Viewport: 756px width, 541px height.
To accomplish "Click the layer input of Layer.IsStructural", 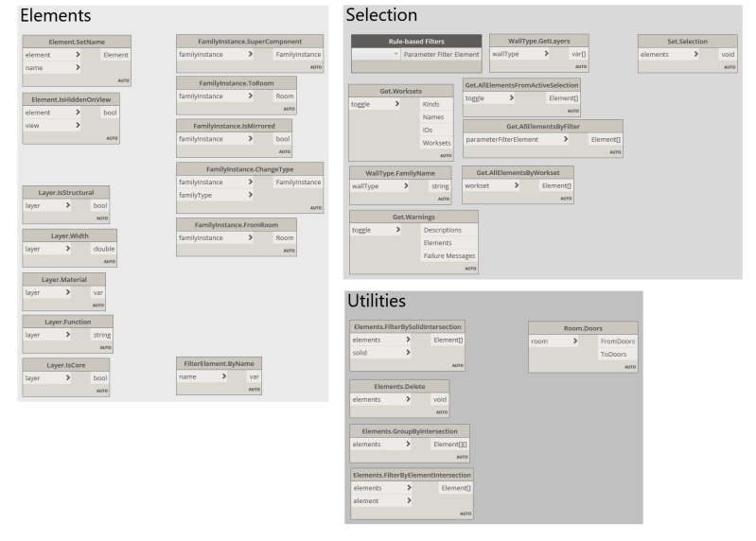I will click(x=47, y=205).
